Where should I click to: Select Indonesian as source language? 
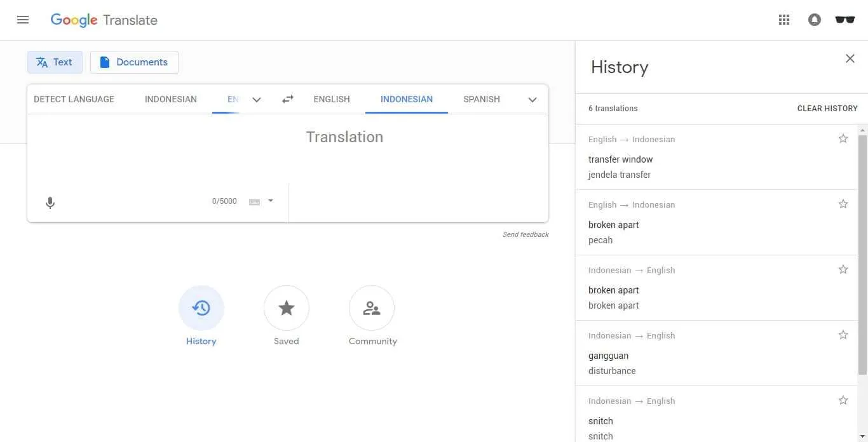point(171,99)
